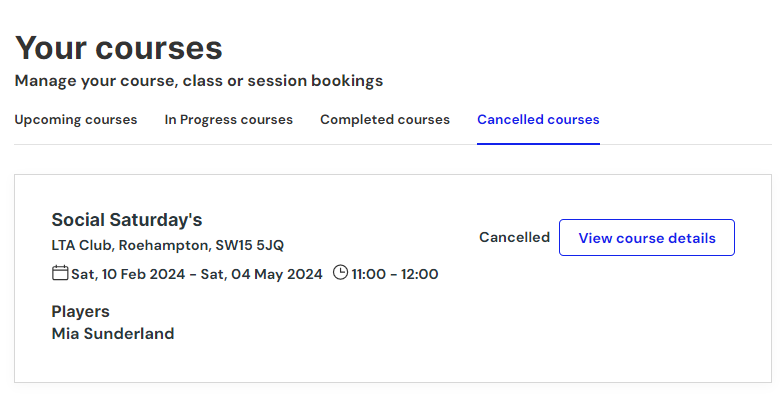
Task: Click the Players heading in the card
Action: [x=80, y=311]
